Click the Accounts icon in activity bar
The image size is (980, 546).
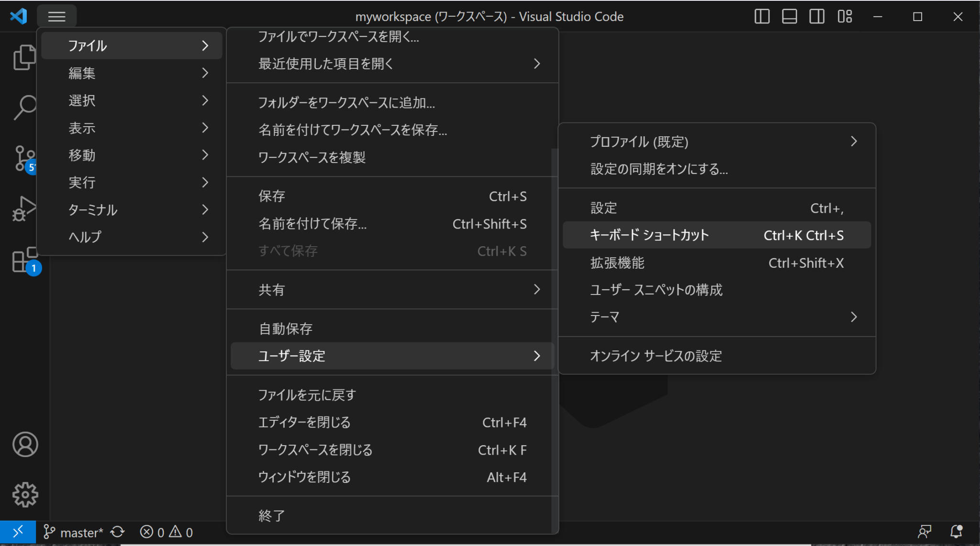click(25, 445)
